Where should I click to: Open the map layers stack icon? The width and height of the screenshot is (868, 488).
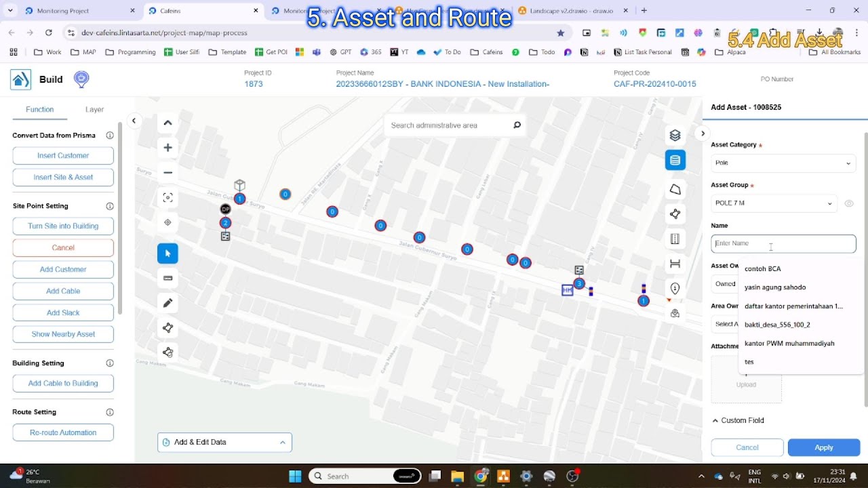(675, 136)
